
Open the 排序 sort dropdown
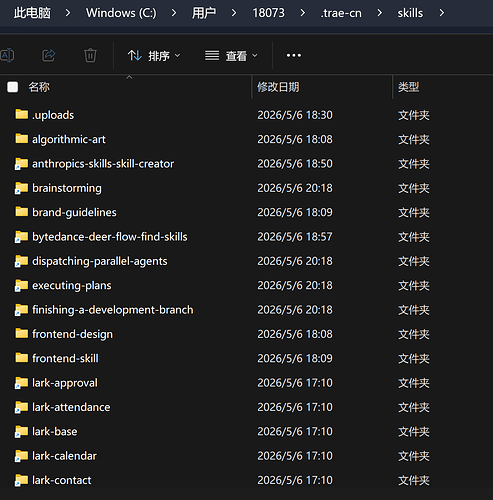154,56
